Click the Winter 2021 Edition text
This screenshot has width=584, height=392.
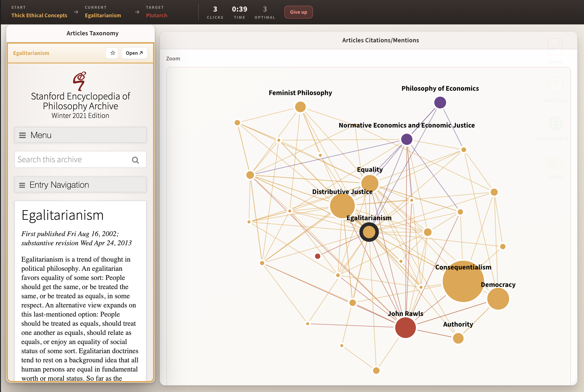pos(80,116)
